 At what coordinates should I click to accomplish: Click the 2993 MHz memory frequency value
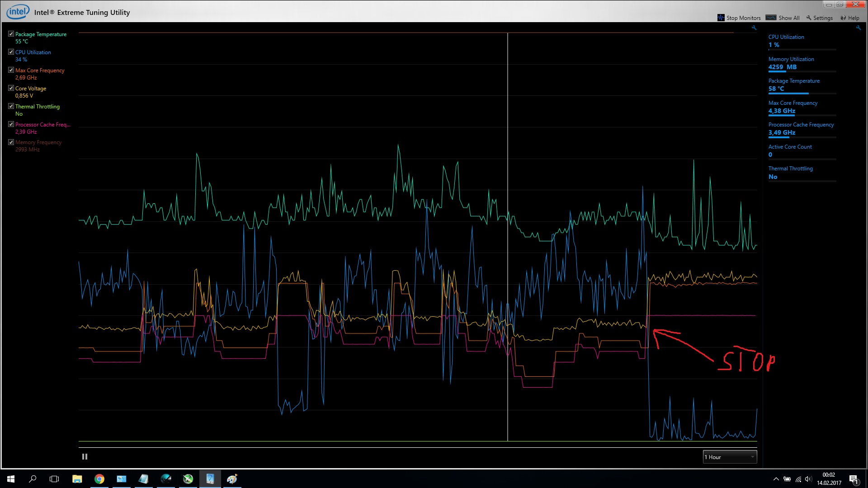(28, 150)
